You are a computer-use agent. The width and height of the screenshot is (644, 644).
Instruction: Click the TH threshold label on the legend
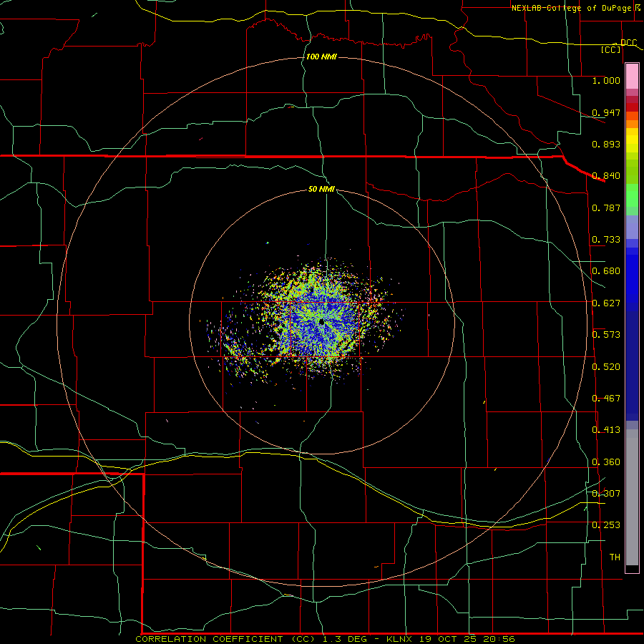[615, 557]
